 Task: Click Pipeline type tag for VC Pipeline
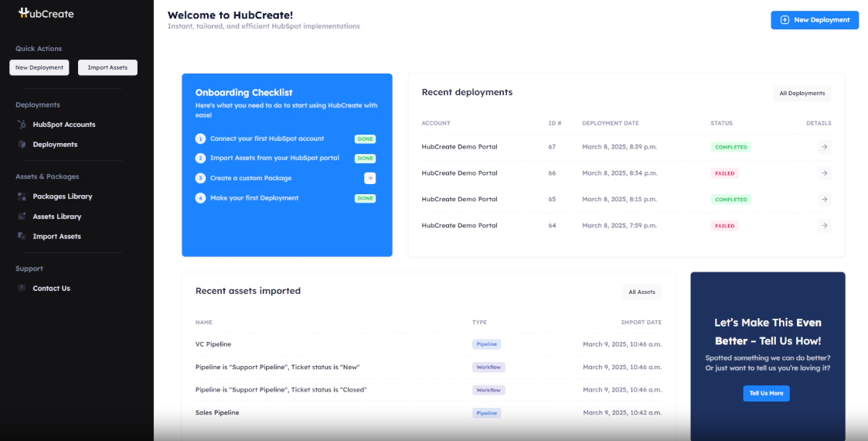click(x=487, y=344)
